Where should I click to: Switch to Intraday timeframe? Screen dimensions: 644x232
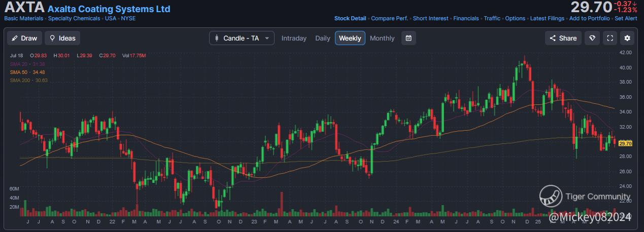click(x=294, y=38)
